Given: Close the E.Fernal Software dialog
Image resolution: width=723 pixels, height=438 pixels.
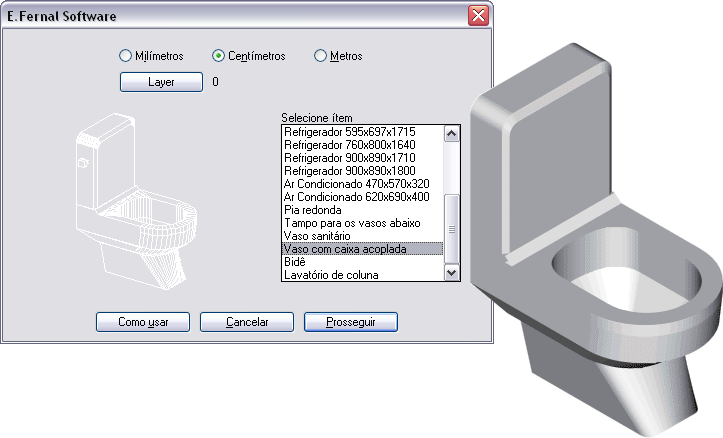Looking at the screenshot, I should pos(478,17).
